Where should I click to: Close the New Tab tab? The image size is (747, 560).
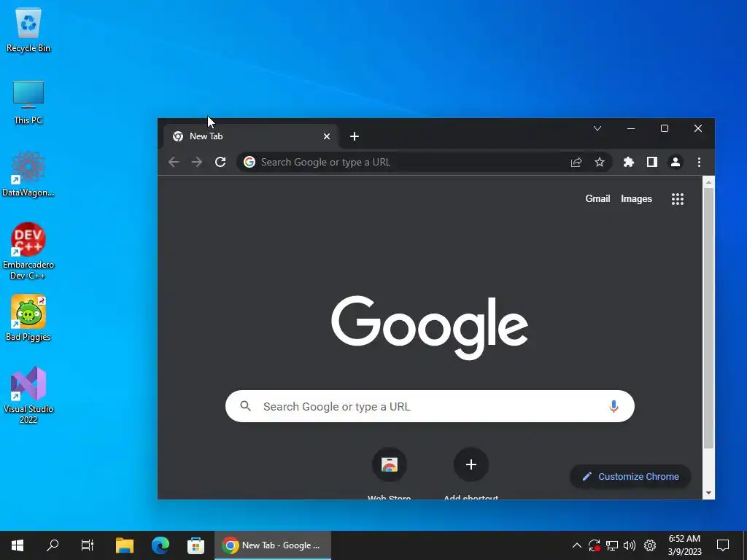[327, 136]
